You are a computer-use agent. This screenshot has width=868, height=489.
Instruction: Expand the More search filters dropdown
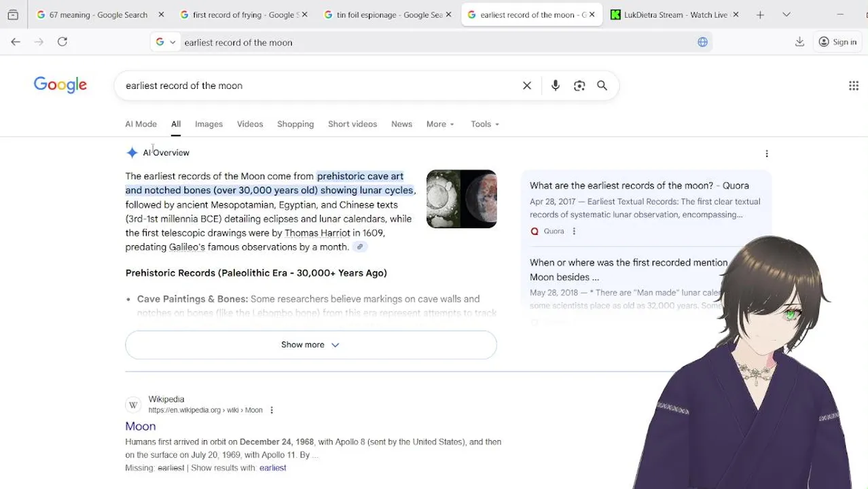pos(440,124)
